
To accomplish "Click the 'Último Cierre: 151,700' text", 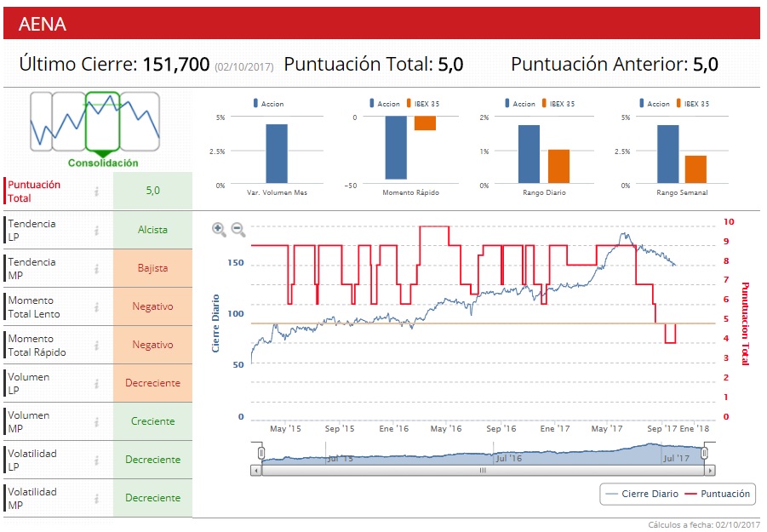I will (114, 64).
